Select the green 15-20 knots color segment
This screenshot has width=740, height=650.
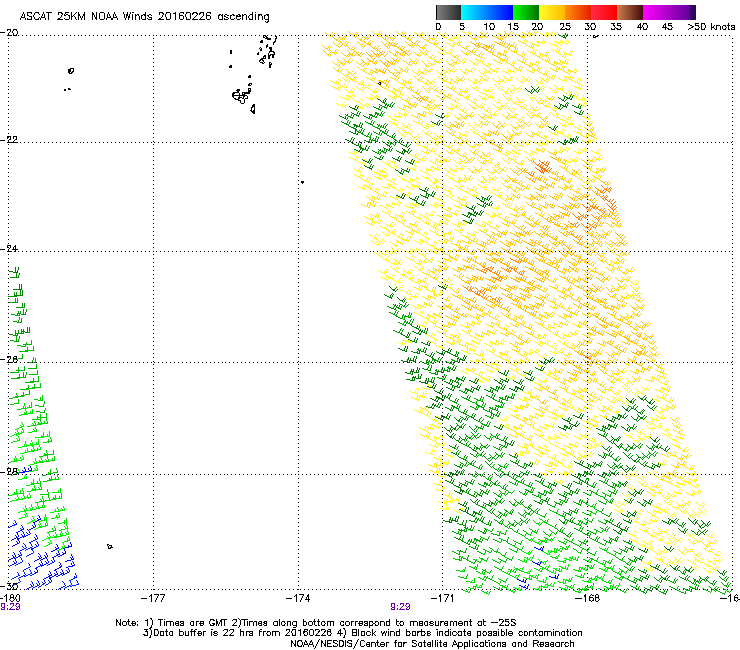point(526,12)
